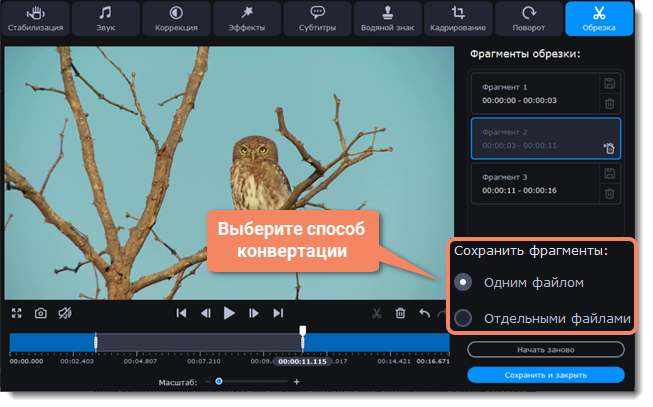The height and width of the screenshot is (407, 653).
Task: Take a snapshot with the camera icon
Action: pyautogui.click(x=41, y=313)
